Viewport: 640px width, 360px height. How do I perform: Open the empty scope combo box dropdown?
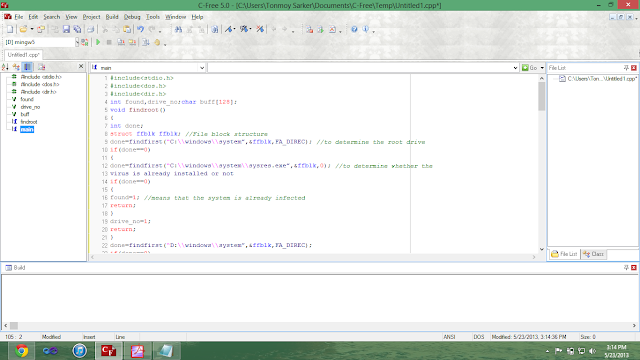[x=515, y=68]
